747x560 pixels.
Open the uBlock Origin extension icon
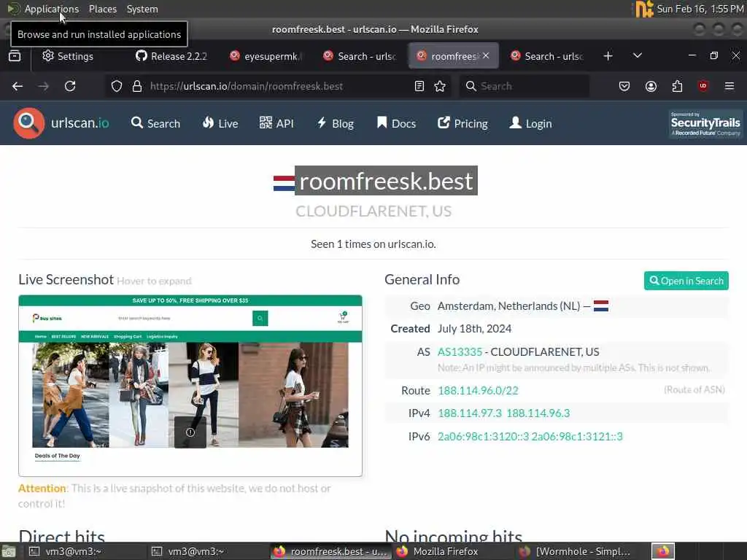click(703, 86)
